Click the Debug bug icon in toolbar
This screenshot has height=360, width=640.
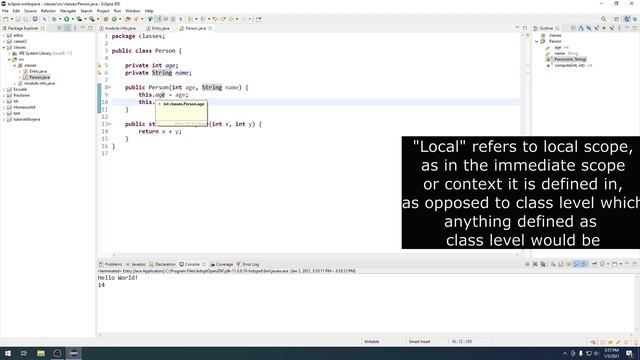[54, 19]
